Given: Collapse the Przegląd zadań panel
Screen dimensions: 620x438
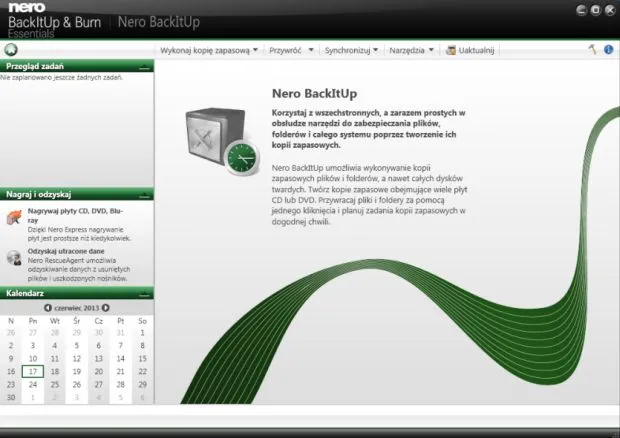Looking at the screenshot, I should coord(146,66).
